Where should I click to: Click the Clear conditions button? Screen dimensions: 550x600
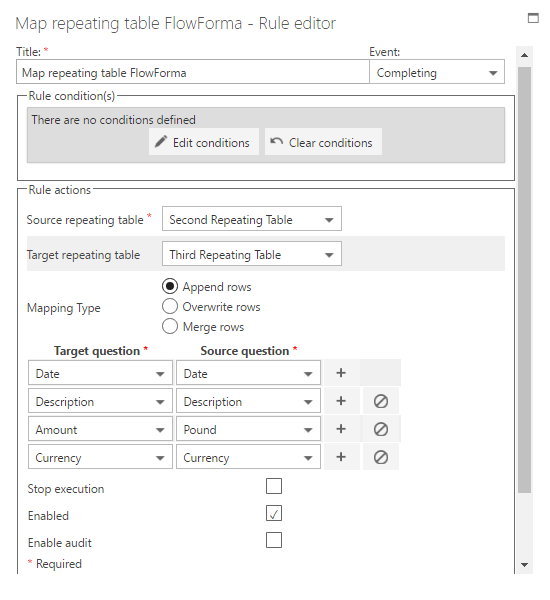point(323,142)
